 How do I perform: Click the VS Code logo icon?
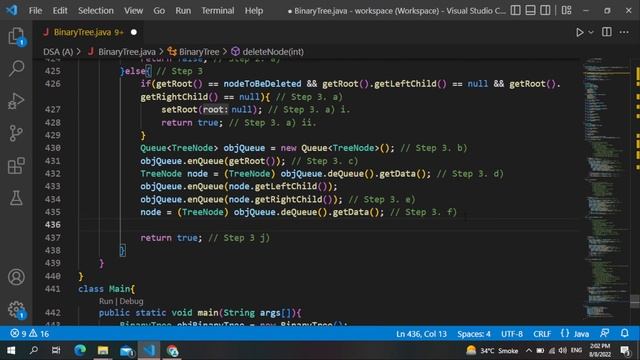pyautogui.click(x=12, y=10)
